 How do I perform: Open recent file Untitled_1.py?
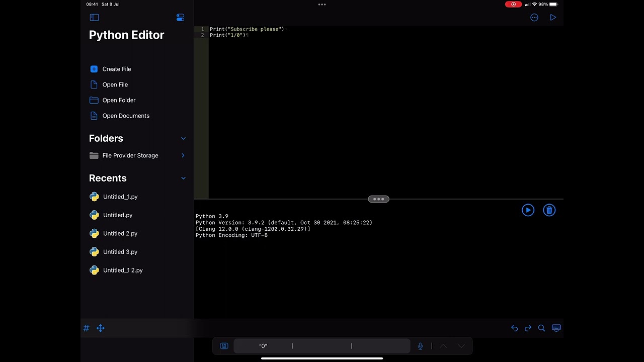click(120, 197)
